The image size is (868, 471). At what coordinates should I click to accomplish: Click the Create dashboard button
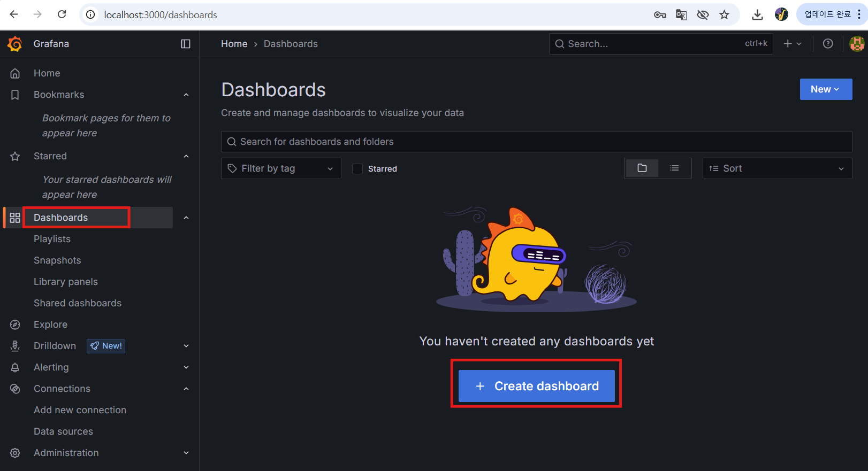pos(536,386)
